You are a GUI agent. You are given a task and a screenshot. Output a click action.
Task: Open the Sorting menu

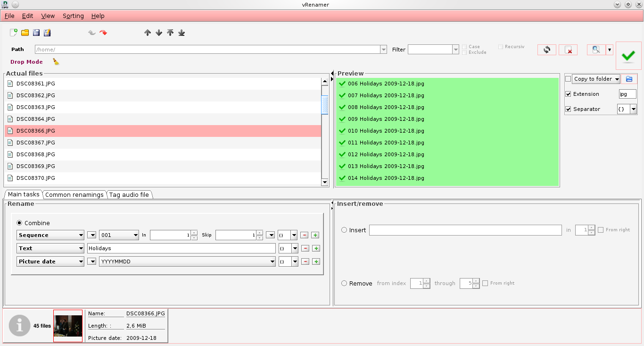[73, 16]
